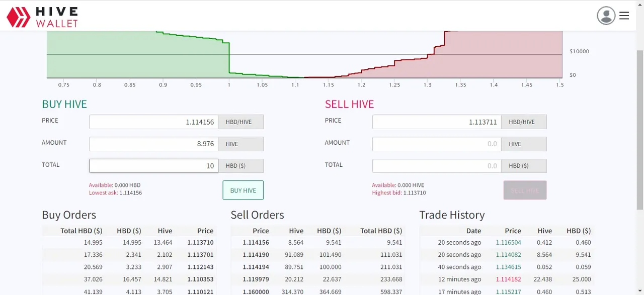Focus the Buy Hive total input field
This screenshot has height=295, width=644.
(x=153, y=166)
